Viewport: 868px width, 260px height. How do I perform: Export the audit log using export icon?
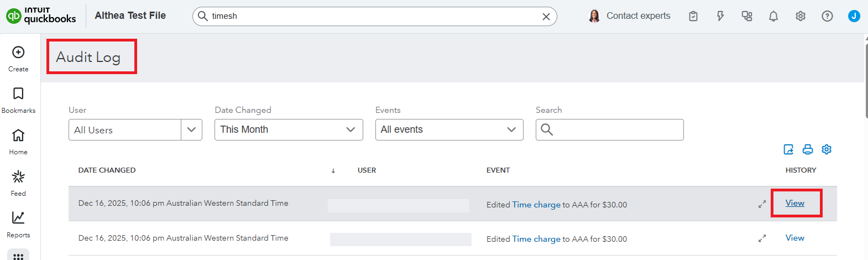click(x=788, y=149)
